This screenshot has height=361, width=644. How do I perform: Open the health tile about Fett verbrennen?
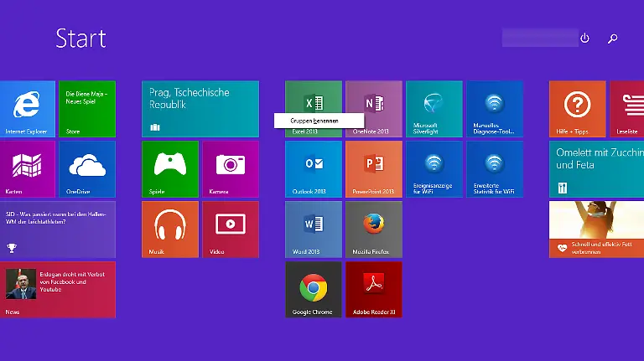click(x=596, y=229)
